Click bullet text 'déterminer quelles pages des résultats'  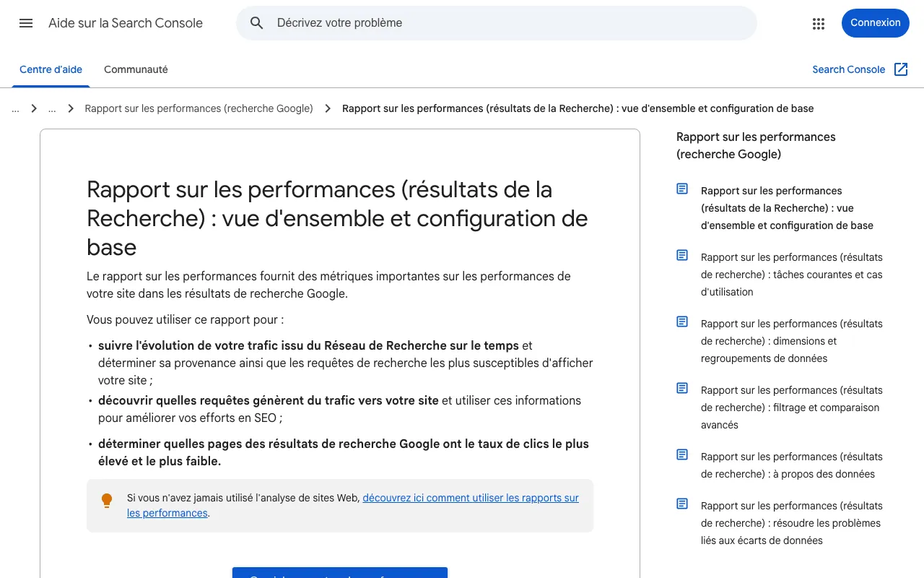tap(344, 452)
